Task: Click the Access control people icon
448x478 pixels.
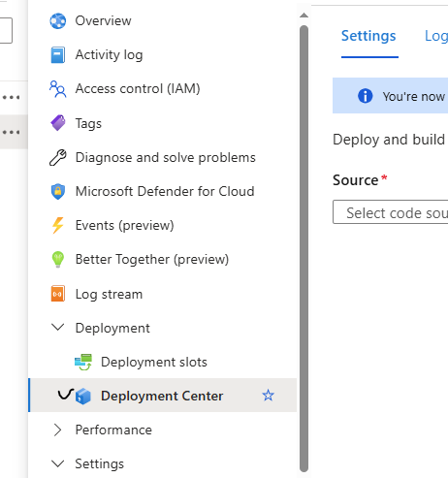Action: pos(58,89)
